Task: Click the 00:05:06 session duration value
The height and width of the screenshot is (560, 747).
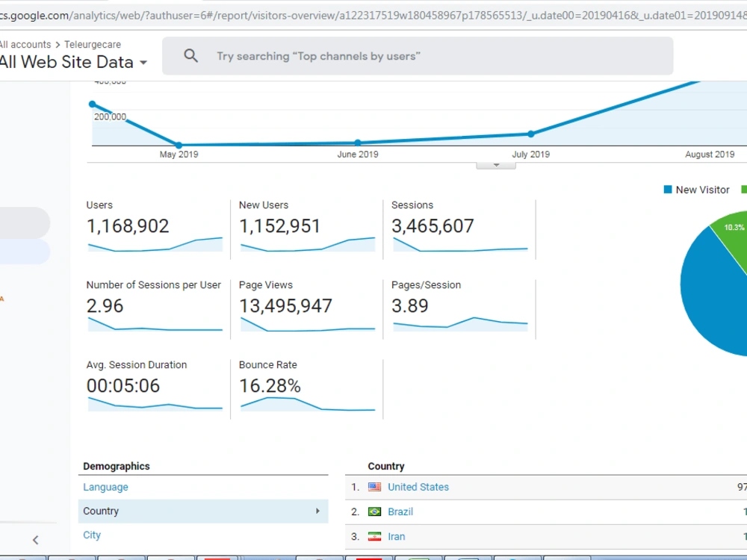Action: click(123, 386)
